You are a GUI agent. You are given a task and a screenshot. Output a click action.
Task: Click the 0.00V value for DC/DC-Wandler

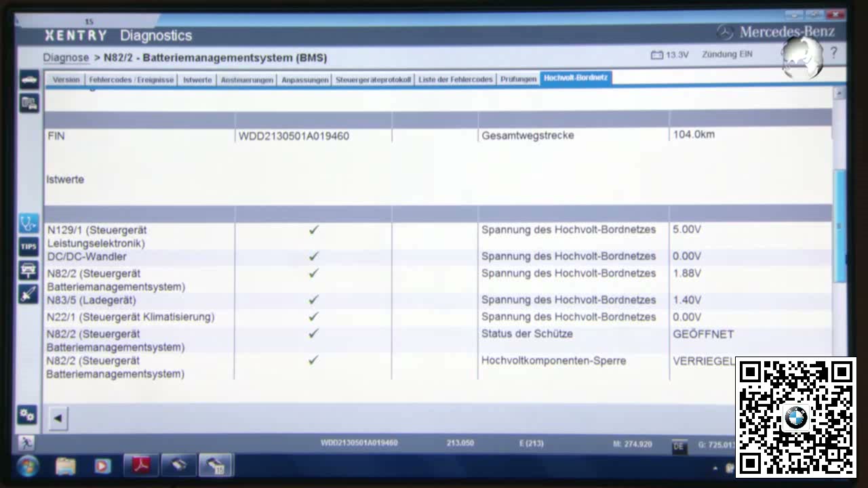point(687,257)
